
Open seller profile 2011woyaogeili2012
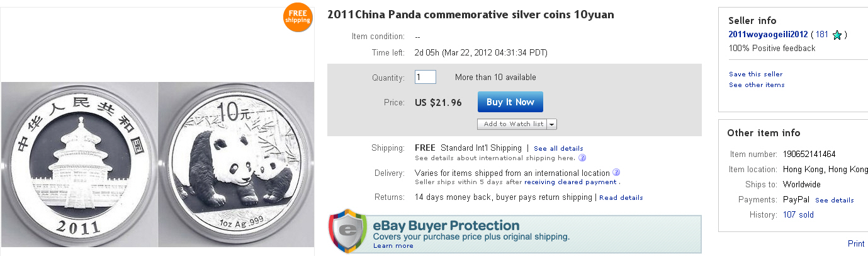pyautogui.click(x=768, y=35)
